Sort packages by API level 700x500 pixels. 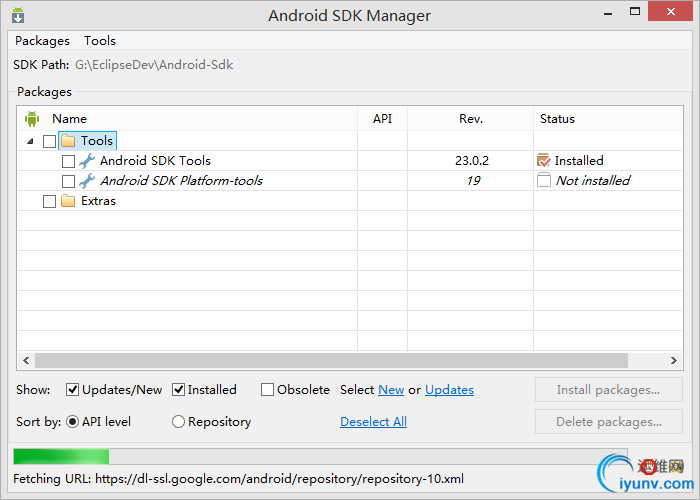point(72,421)
